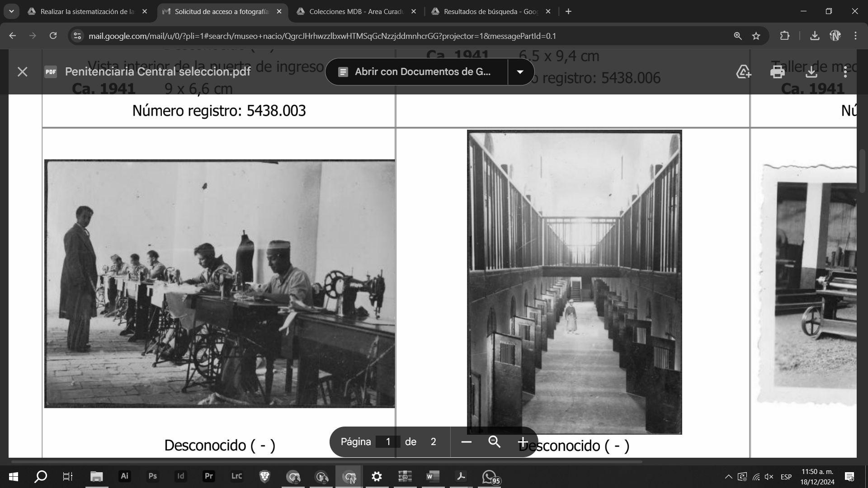
Task: Switch to Resultados de búsqueda tab
Action: 491,12
